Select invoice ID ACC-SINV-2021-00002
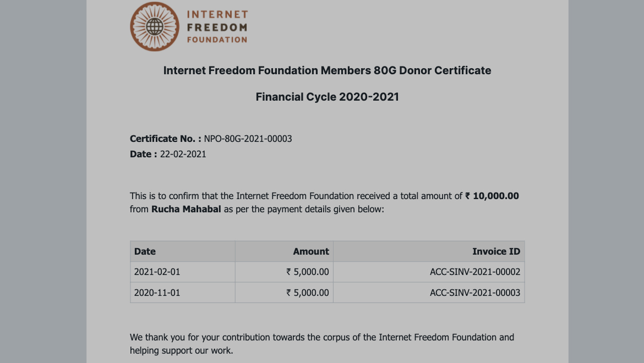 474,272
